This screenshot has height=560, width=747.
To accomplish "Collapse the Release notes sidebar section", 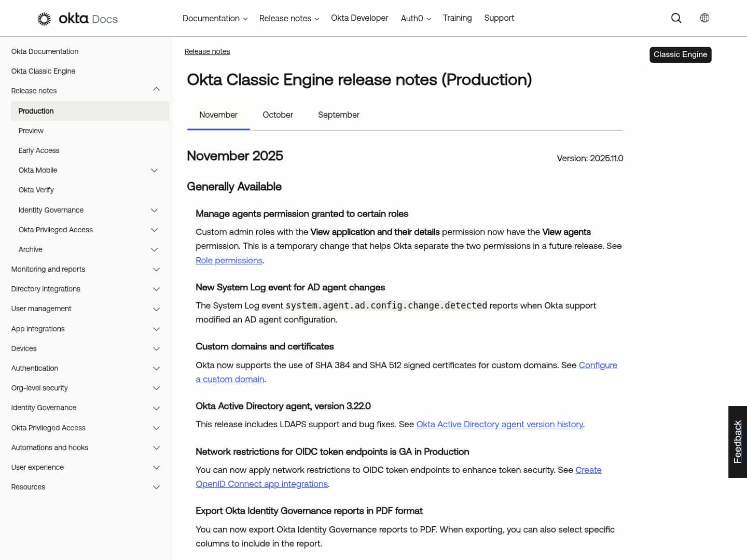I will coord(156,89).
